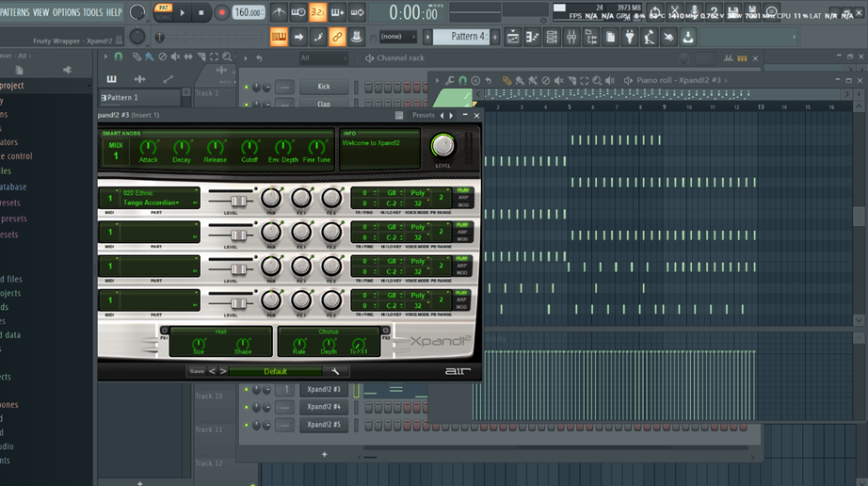Click the Cutoff smart knob

[x=249, y=147]
